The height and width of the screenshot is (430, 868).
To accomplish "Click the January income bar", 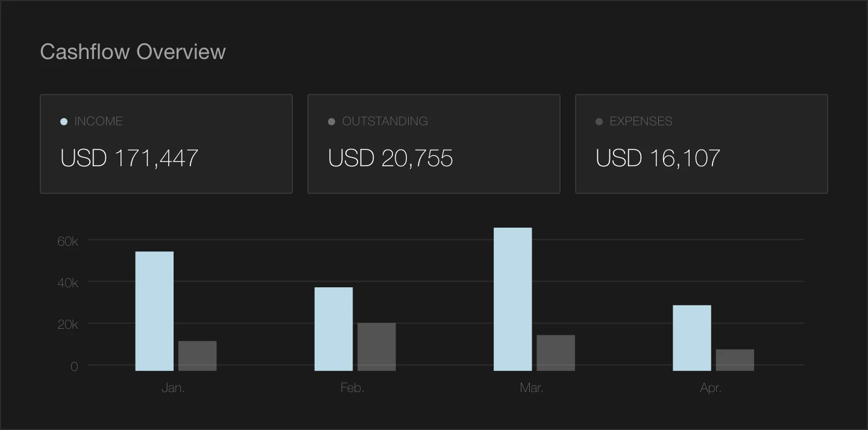I will (154, 311).
